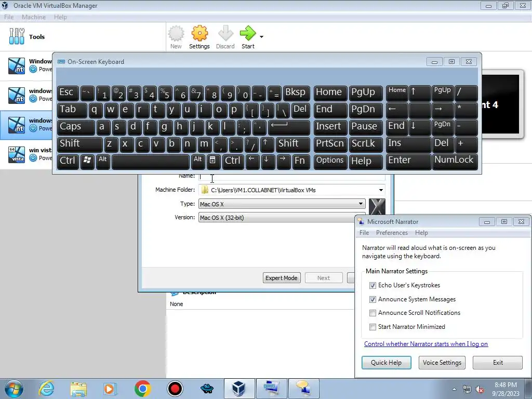Click the numpad Enter key
Viewport: 532px width, 399px height.
[408, 161]
